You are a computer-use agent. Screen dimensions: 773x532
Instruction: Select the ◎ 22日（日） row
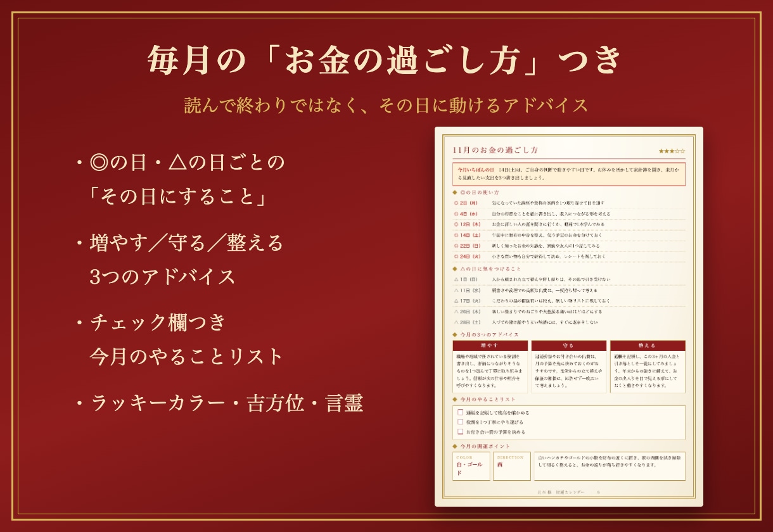(569, 246)
